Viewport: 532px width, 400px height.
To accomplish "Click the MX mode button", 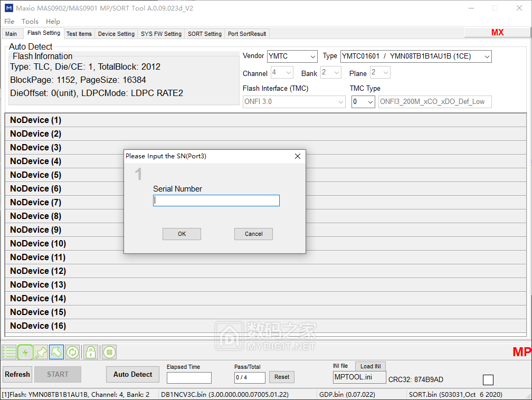I will click(497, 32).
